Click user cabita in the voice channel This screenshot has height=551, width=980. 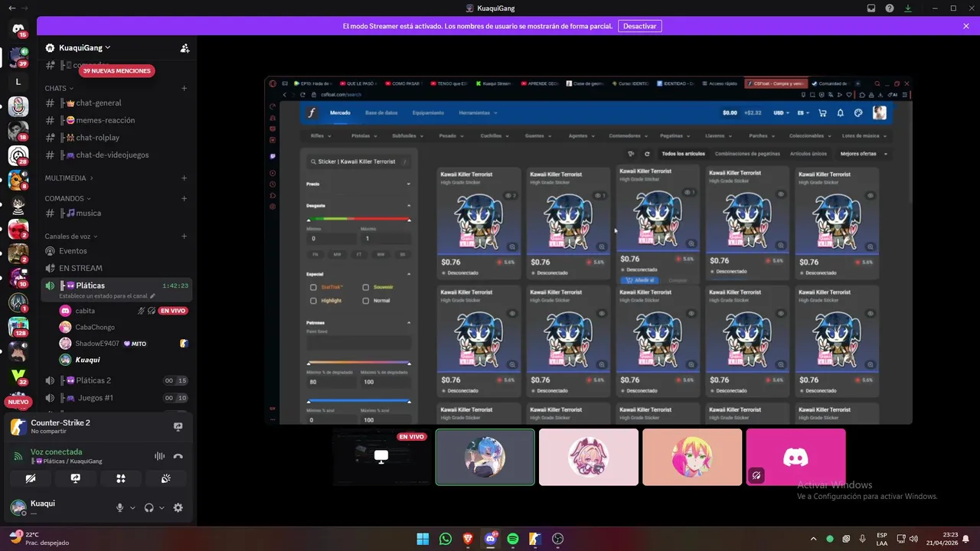tap(85, 311)
